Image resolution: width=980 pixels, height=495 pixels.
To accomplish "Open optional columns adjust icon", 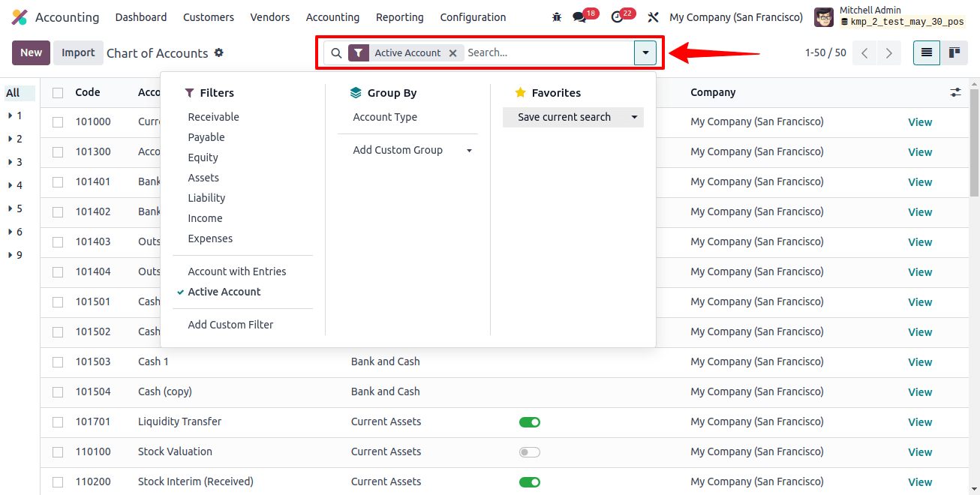I will (955, 92).
